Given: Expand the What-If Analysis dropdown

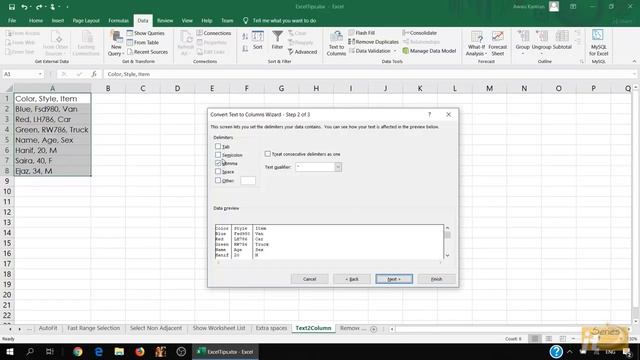Looking at the screenshot, I should [486, 54].
